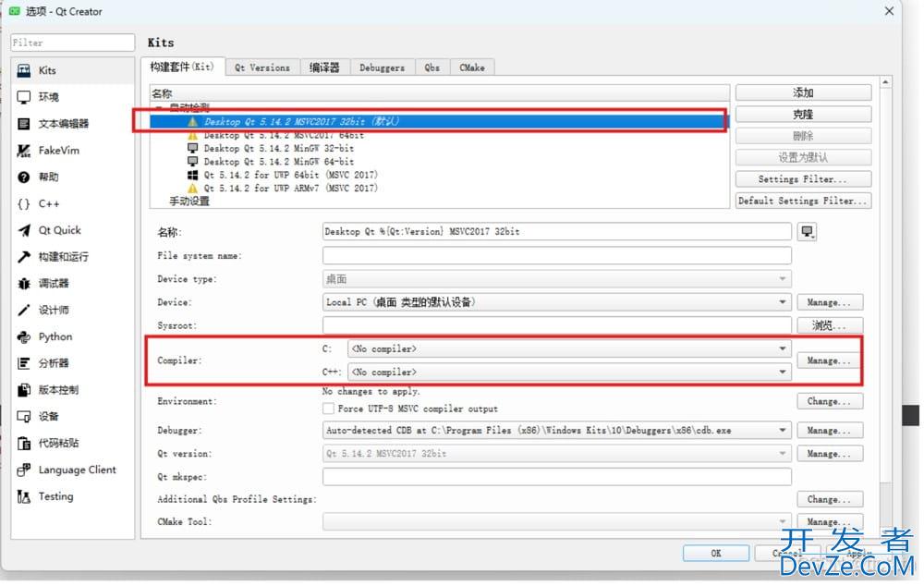Click Manage... next to Qt version
Screen dimensions: 924x586
830,455
